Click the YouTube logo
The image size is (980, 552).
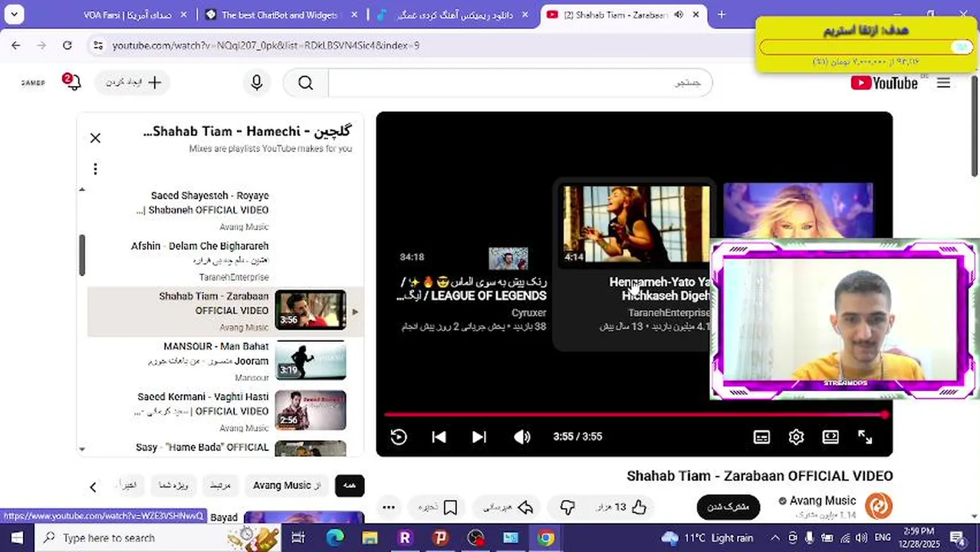tap(884, 83)
